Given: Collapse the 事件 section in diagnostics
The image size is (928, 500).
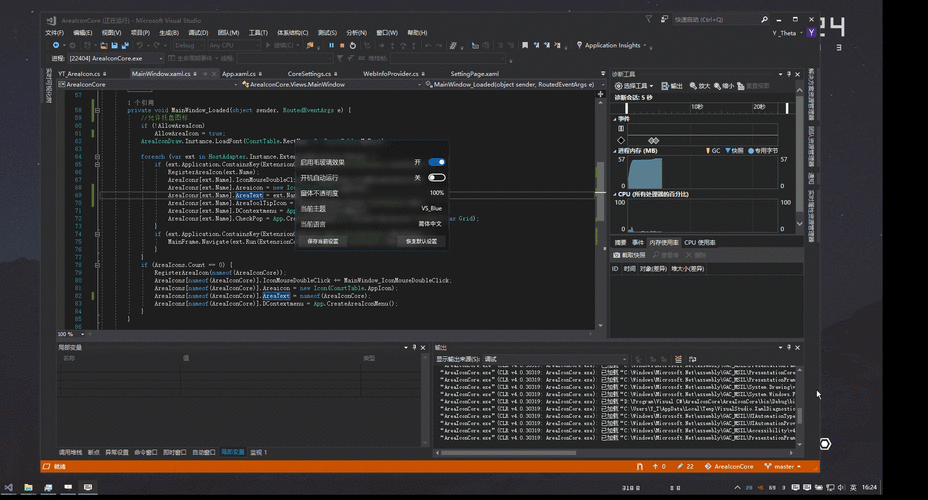Looking at the screenshot, I should pyautogui.click(x=614, y=119).
